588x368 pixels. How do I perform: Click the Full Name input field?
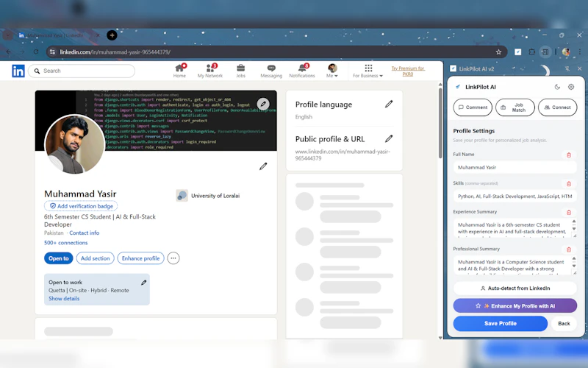click(515, 168)
